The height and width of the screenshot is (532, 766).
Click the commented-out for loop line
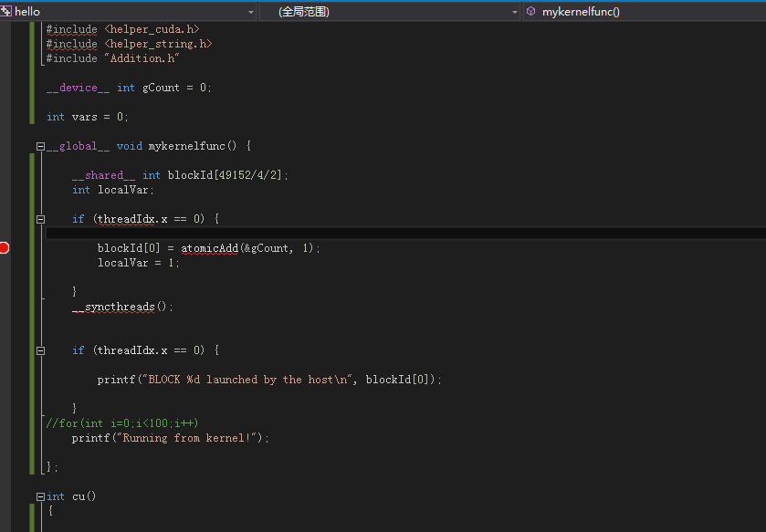pyautogui.click(x=119, y=422)
